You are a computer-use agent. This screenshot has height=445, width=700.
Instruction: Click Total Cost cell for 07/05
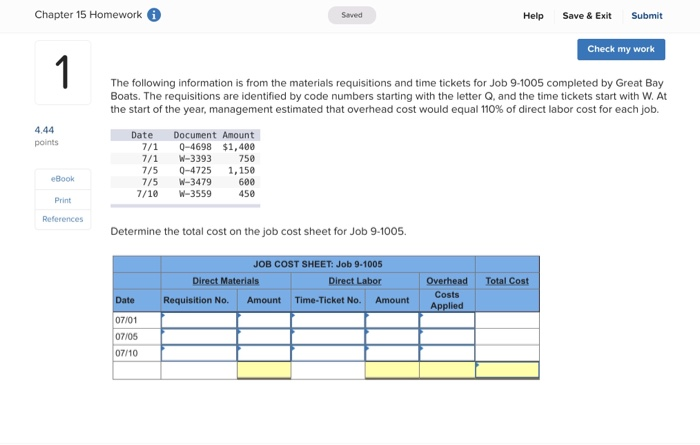pyautogui.click(x=507, y=337)
